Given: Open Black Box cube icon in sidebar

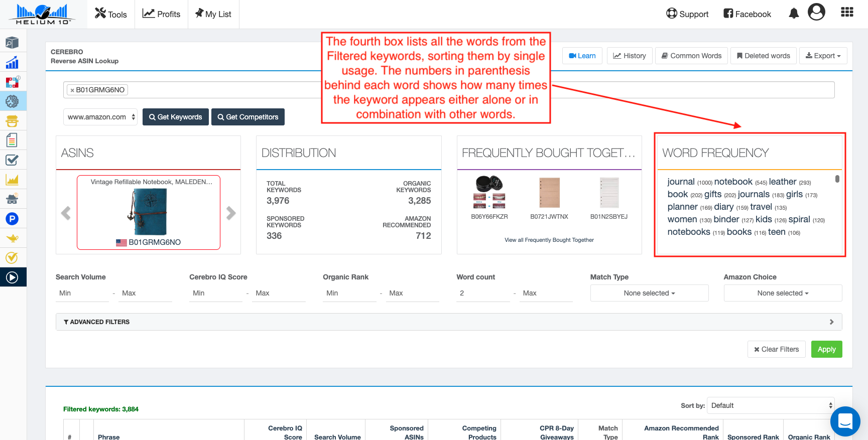Looking at the screenshot, I should (12, 43).
